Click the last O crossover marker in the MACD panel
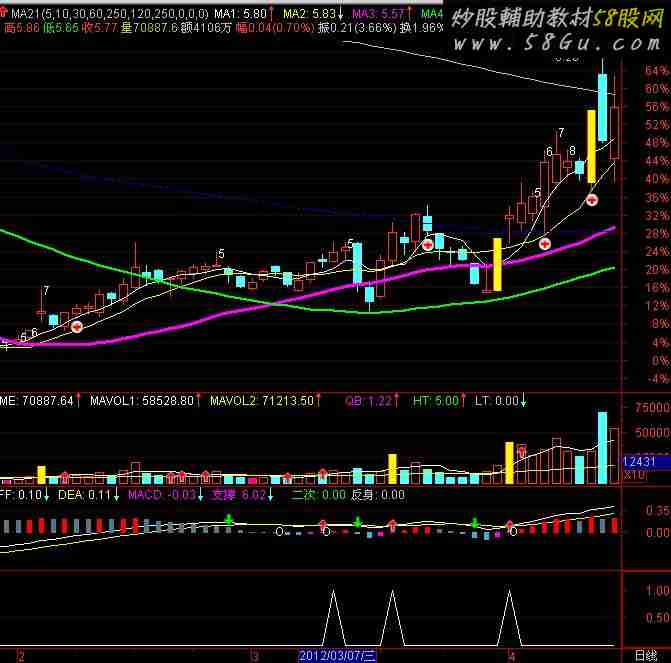 tap(513, 532)
